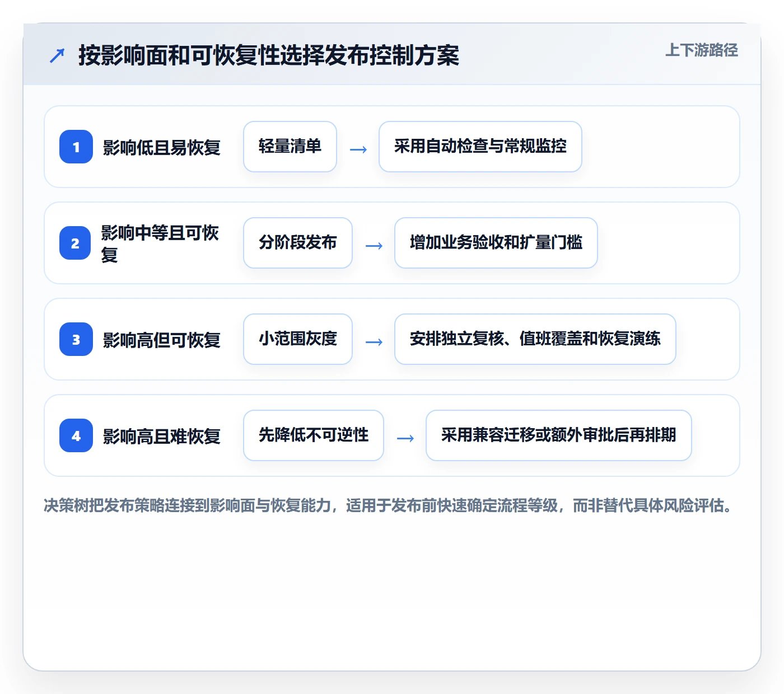Click the 采用兼容迁移或额外审批后再排期 box

[559, 435]
